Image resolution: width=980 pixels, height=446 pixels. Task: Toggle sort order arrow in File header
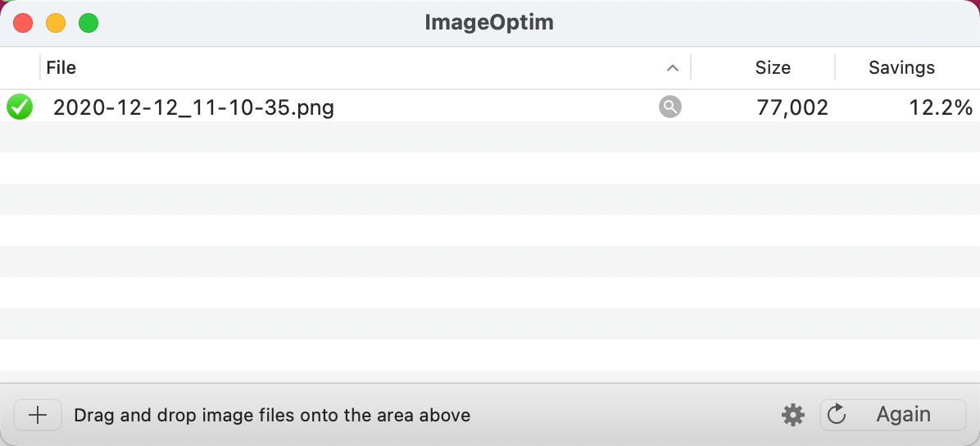673,67
